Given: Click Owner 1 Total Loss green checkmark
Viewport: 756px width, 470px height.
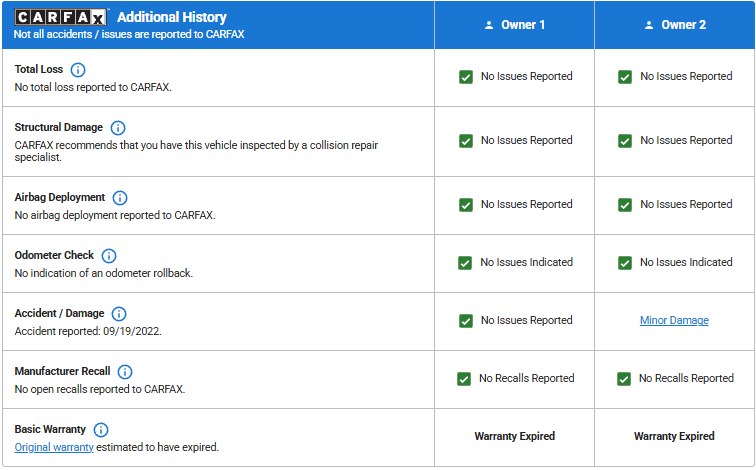Looking at the screenshot, I should coord(465,77).
